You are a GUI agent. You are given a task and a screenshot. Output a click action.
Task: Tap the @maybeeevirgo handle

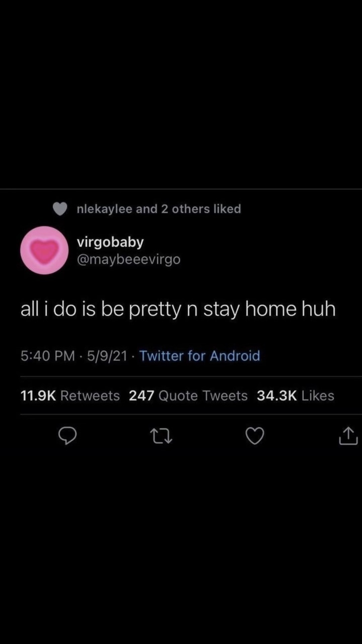point(128,260)
